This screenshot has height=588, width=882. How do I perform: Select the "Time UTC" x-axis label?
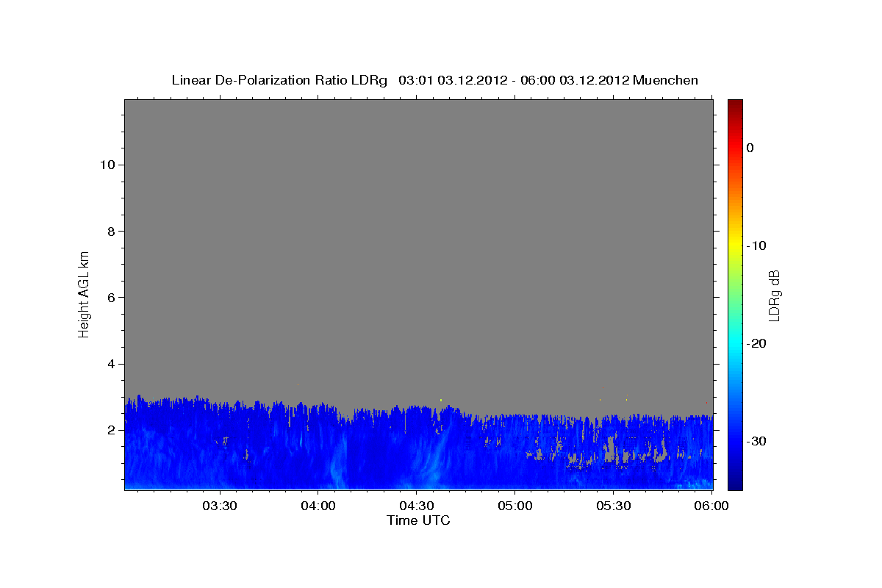tap(418, 520)
